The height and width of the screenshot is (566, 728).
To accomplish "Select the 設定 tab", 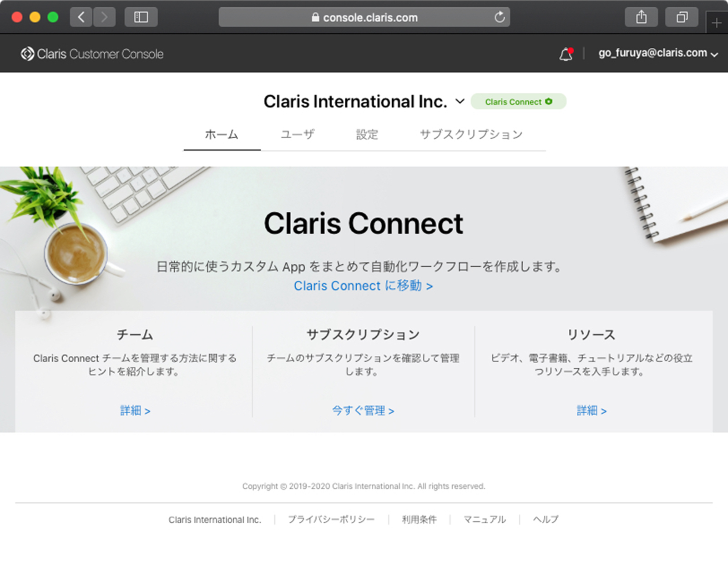I will pyautogui.click(x=367, y=135).
